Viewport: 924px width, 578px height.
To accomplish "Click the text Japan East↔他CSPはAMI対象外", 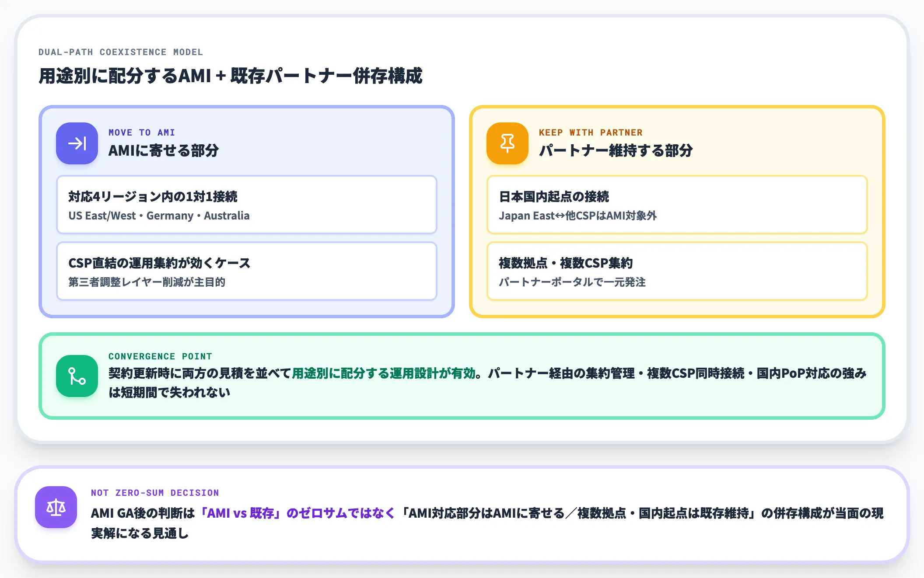I will (x=577, y=216).
